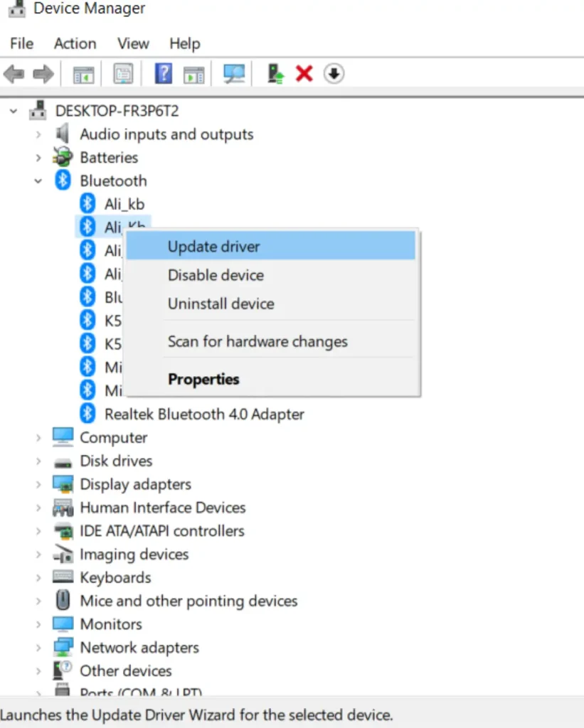
Task: Expand the Network adapters category
Action: [38, 648]
